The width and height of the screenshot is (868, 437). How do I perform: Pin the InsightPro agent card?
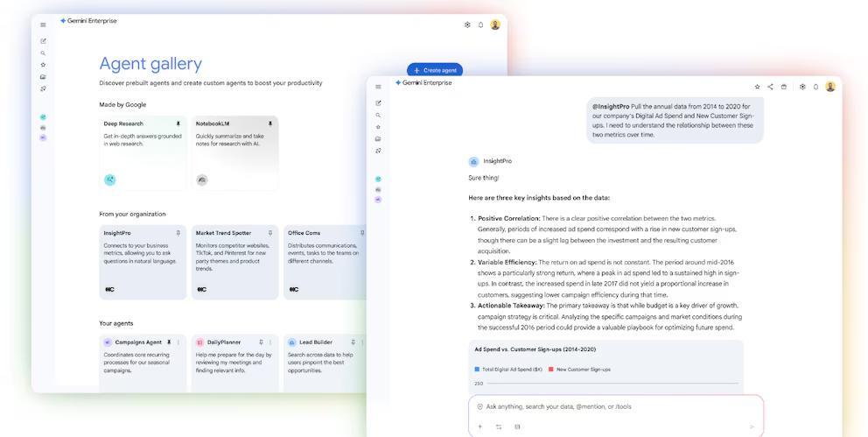178,233
